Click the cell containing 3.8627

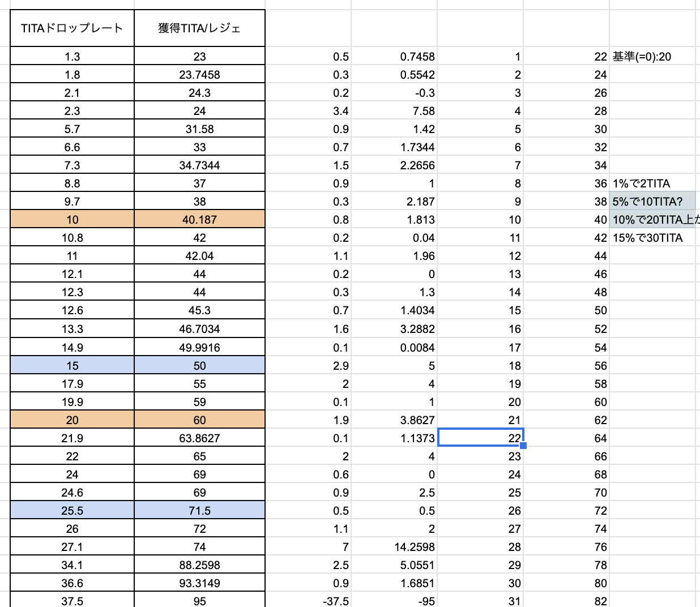coord(395,420)
